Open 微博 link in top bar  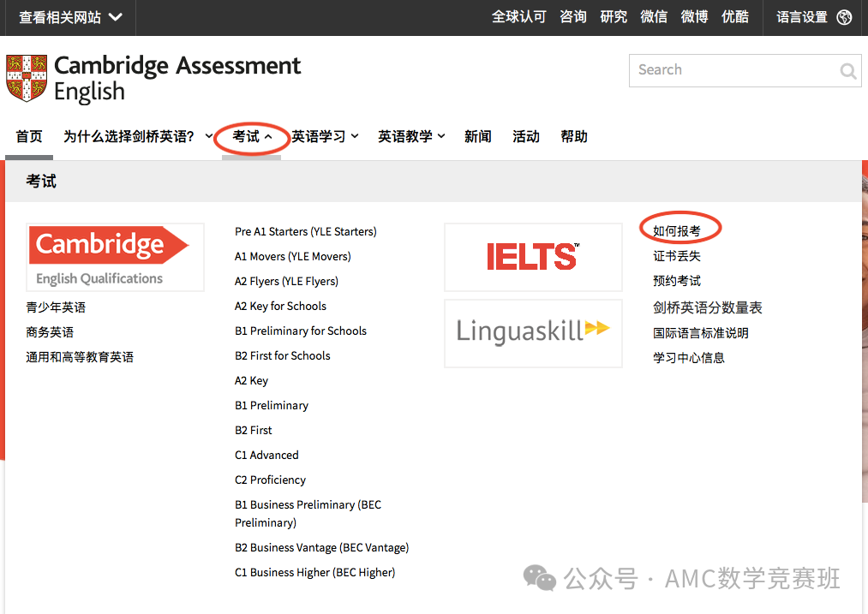694,17
